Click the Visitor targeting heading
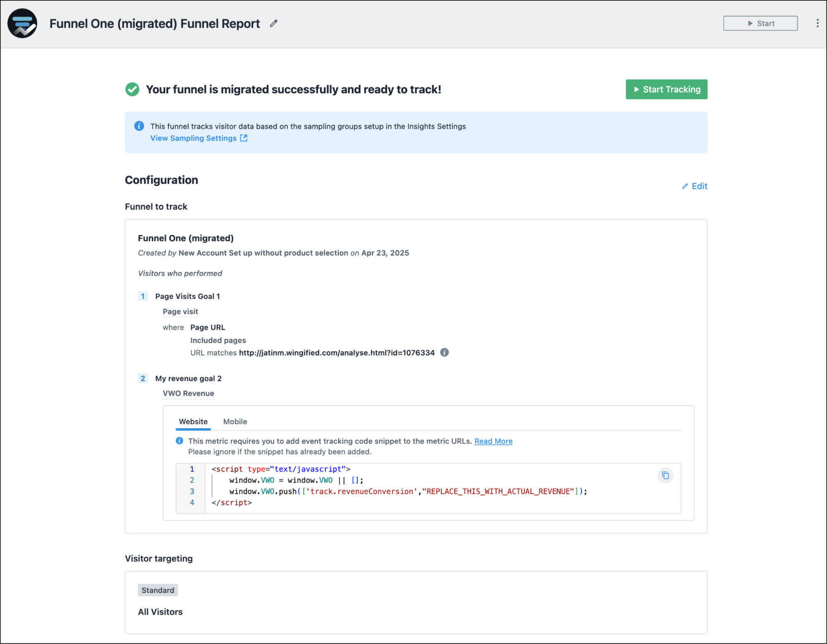This screenshot has width=827, height=644. coord(159,558)
